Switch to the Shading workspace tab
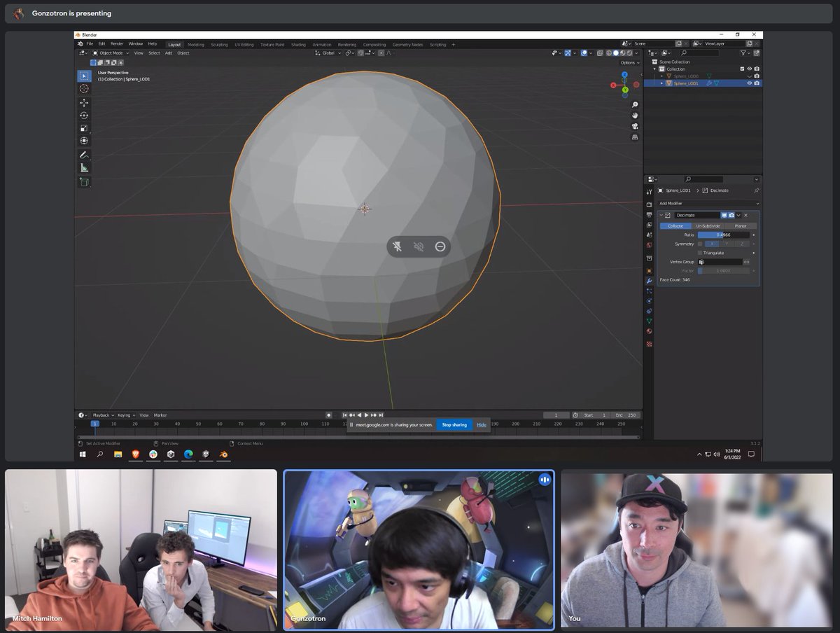840x633 pixels. click(x=298, y=44)
